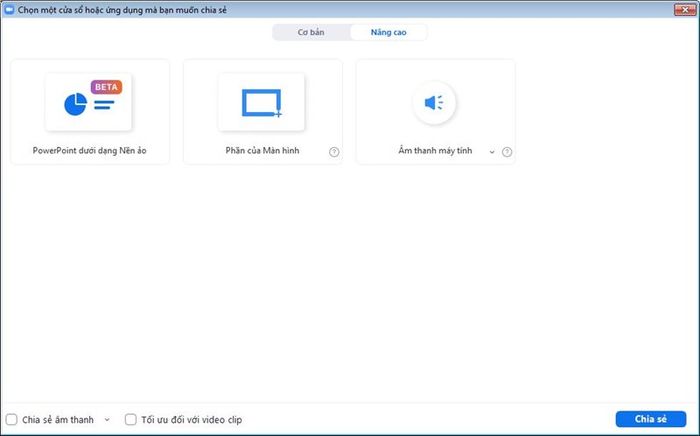Expand Âm thanh máy tính dropdown chevron
This screenshot has height=436, width=700.
pos(492,152)
